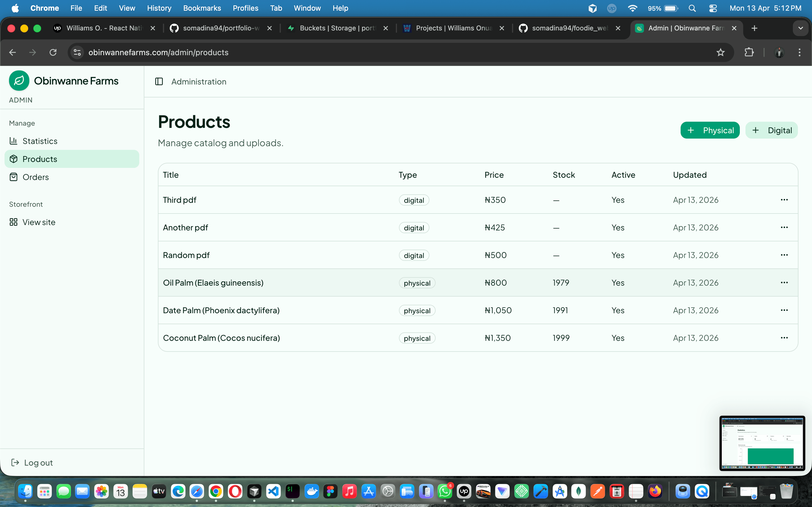Open Docker from the Dock
Viewport: 812px width, 507px height.
click(x=312, y=491)
